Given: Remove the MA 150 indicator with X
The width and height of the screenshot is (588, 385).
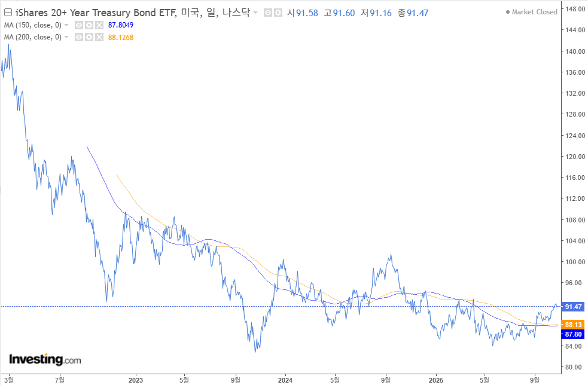Looking at the screenshot, I should 99,25.
